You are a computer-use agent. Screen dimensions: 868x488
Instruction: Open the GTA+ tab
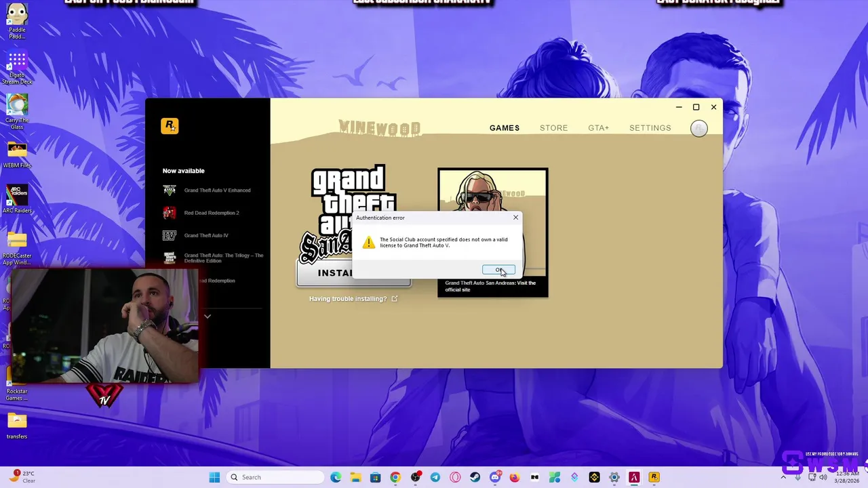[x=599, y=128]
